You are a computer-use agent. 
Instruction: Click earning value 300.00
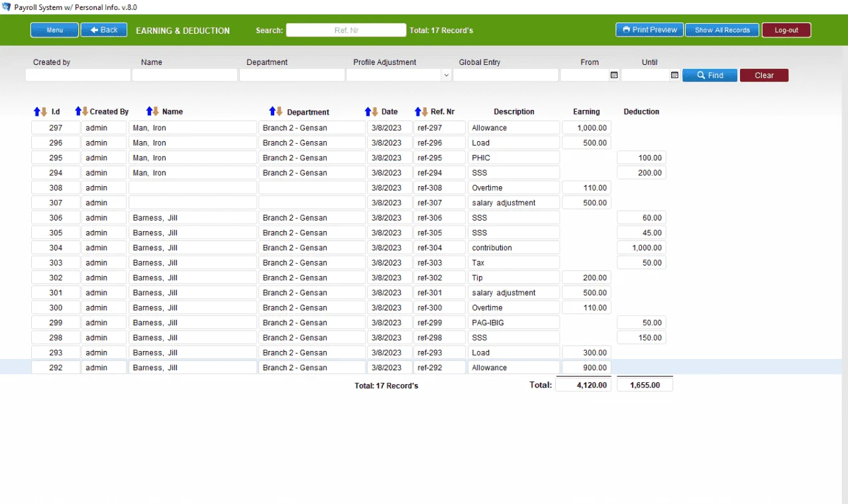586,352
